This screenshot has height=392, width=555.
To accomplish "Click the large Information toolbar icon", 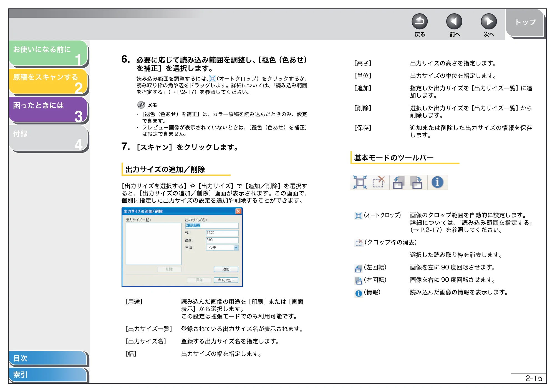I will point(437,182).
